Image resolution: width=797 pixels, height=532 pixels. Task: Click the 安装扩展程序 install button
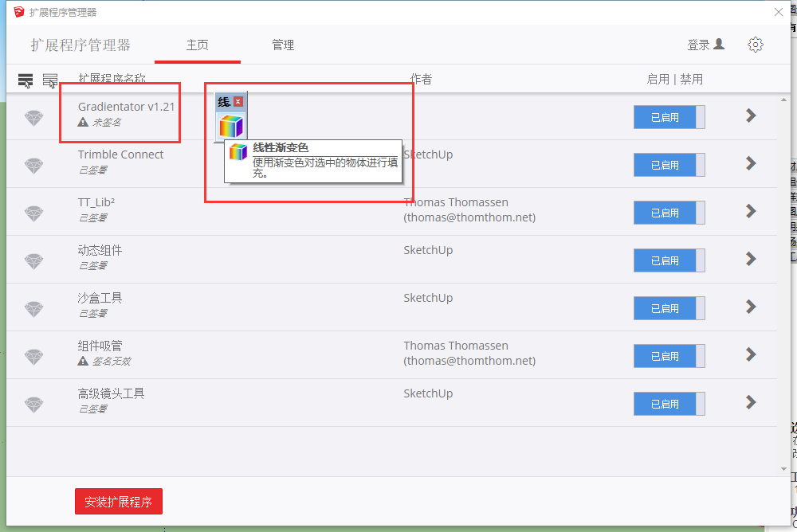coord(119,502)
